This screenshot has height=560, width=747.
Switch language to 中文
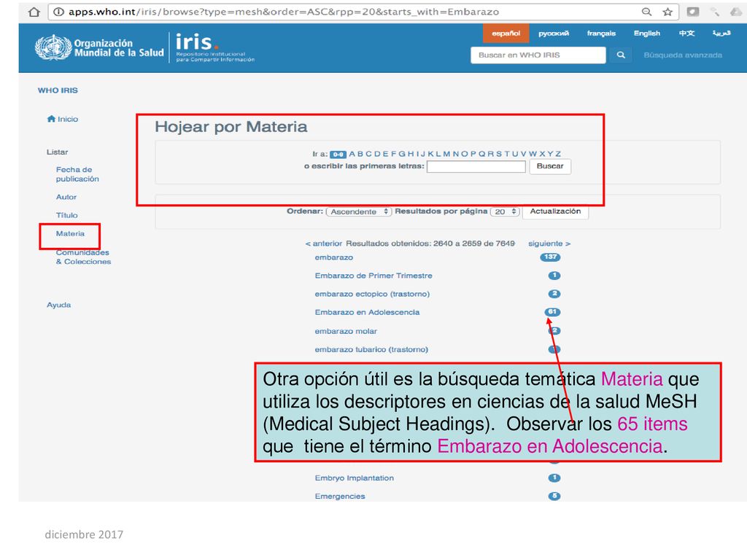(x=686, y=34)
